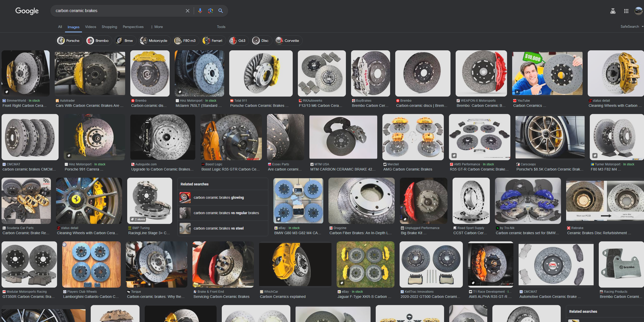644x322 pixels.
Task: Open Google Lens image search icon
Action: pyautogui.click(x=210, y=11)
